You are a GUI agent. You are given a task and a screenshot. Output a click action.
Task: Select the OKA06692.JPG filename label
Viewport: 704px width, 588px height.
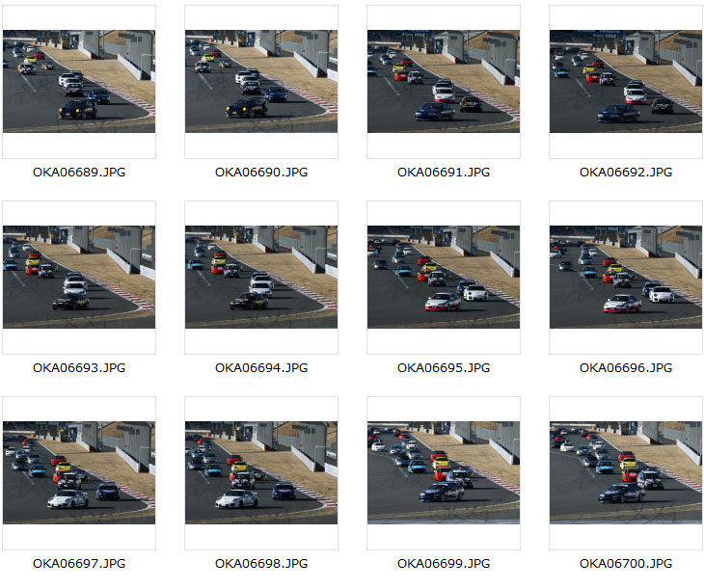(626, 173)
